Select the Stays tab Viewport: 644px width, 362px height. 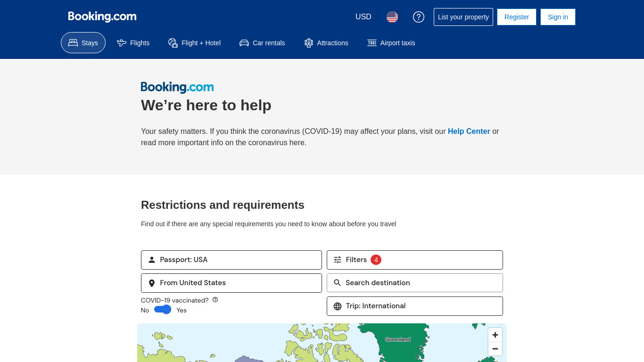click(83, 43)
